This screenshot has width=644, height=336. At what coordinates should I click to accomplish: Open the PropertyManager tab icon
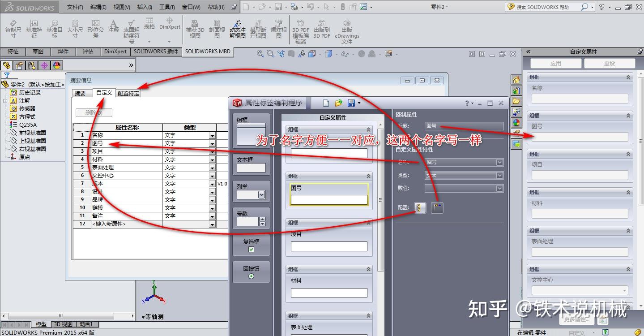click(x=19, y=65)
